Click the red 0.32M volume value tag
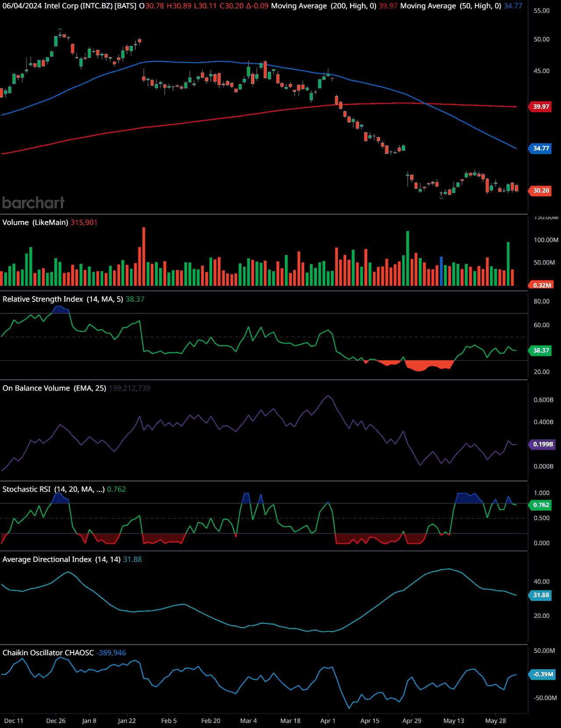The image size is (561, 728). tap(542, 285)
